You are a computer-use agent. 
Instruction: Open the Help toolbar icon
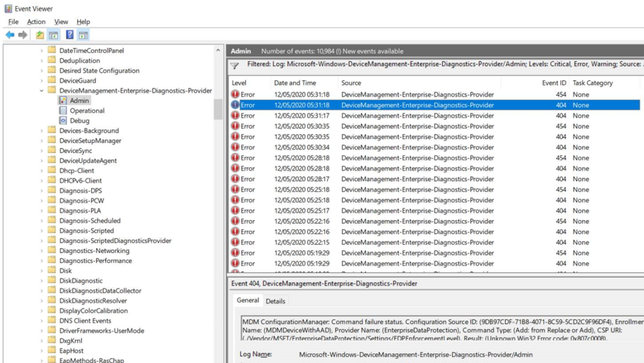point(70,35)
